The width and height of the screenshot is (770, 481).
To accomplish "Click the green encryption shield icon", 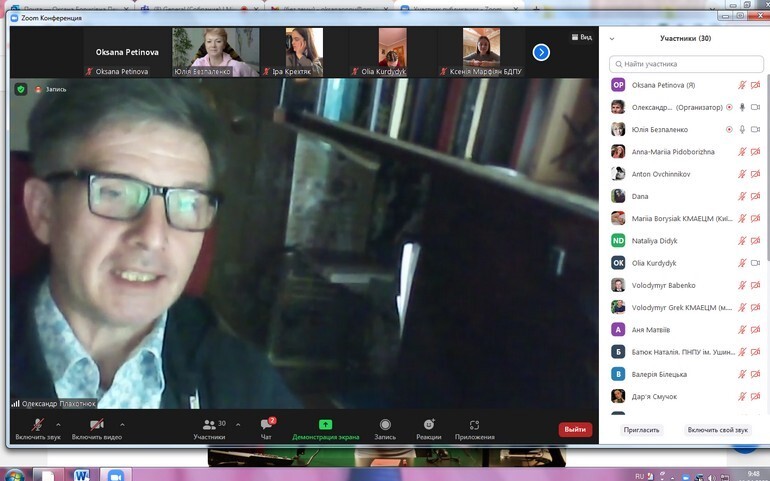I will pyautogui.click(x=20, y=89).
